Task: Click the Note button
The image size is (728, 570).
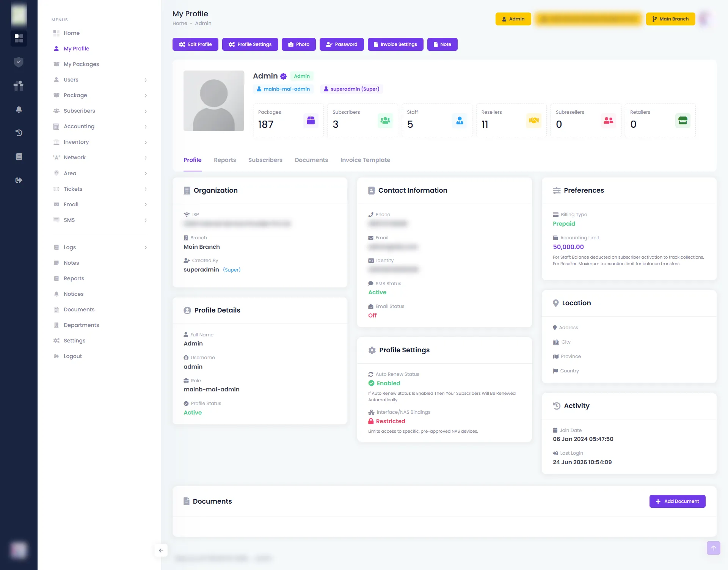Action: click(442, 44)
